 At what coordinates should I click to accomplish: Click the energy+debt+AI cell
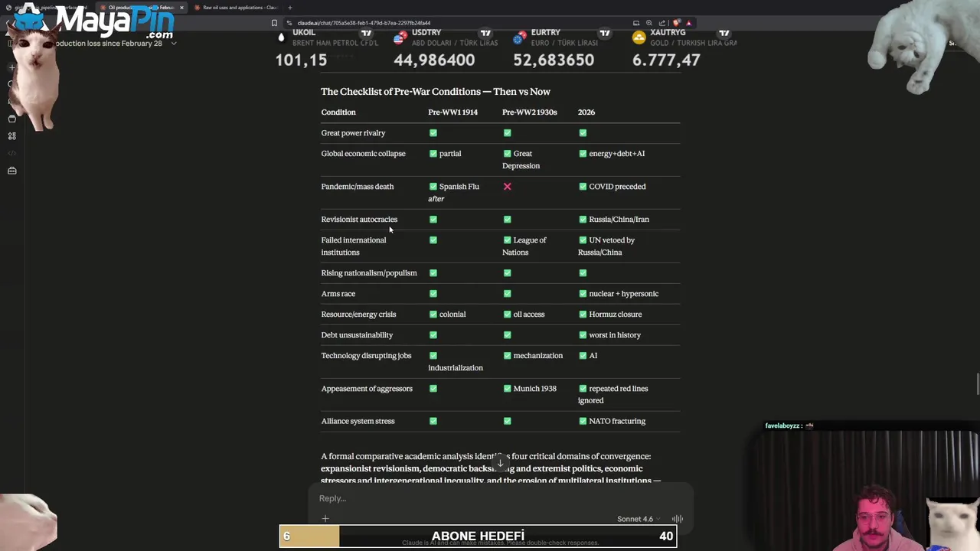(612, 154)
